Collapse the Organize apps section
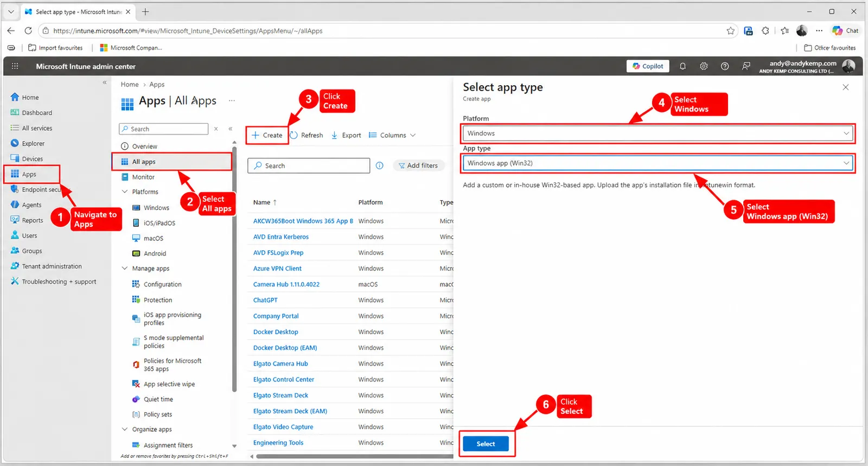The height and width of the screenshot is (466, 868). point(125,429)
